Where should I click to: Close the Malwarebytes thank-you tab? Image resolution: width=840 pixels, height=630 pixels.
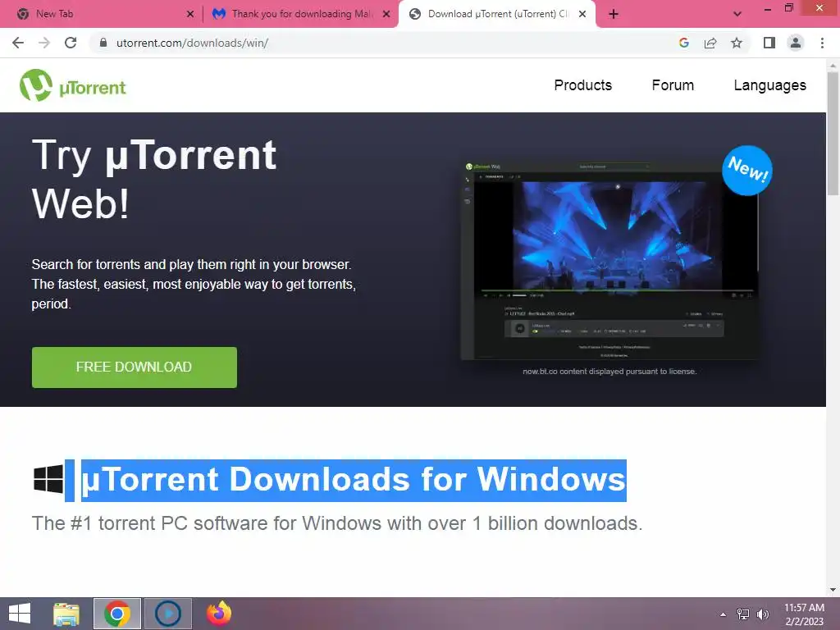pyautogui.click(x=386, y=14)
